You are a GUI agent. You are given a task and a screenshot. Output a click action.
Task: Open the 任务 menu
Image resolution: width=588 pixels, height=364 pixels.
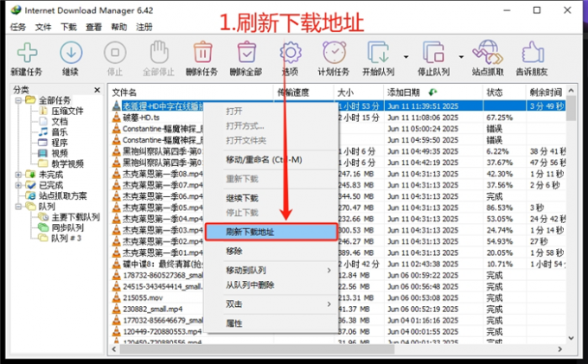18,27
